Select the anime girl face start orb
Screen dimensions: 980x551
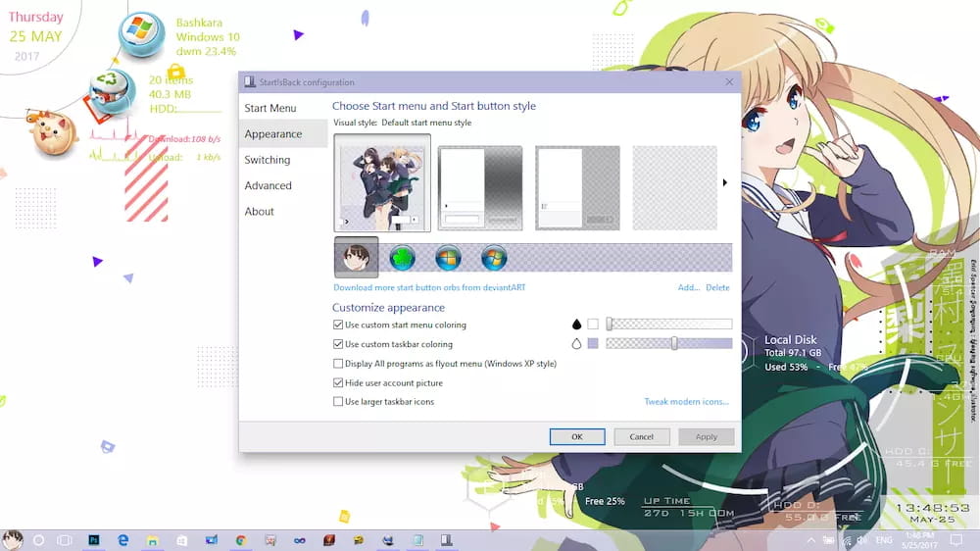(357, 257)
